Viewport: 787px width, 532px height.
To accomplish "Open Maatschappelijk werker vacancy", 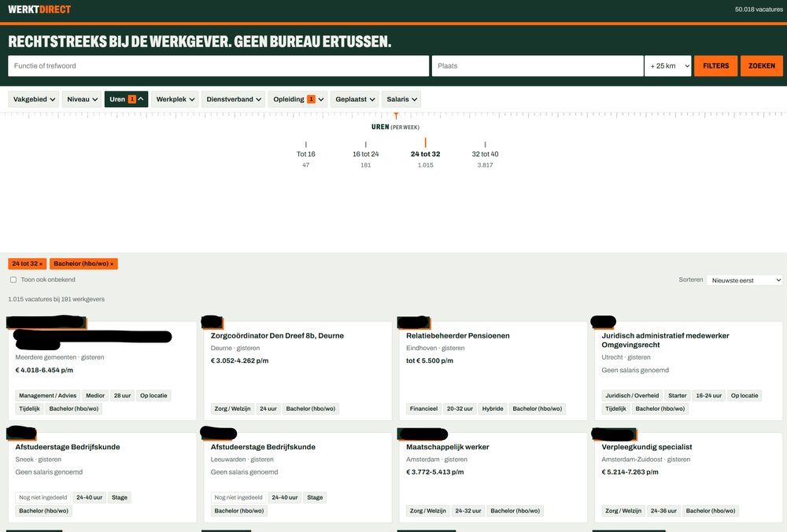I will tap(448, 447).
